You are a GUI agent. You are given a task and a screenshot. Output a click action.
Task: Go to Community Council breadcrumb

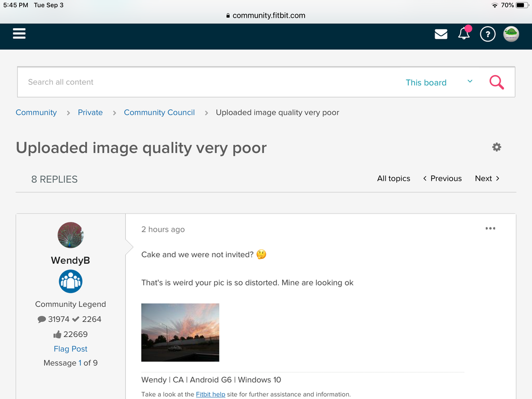(x=159, y=112)
